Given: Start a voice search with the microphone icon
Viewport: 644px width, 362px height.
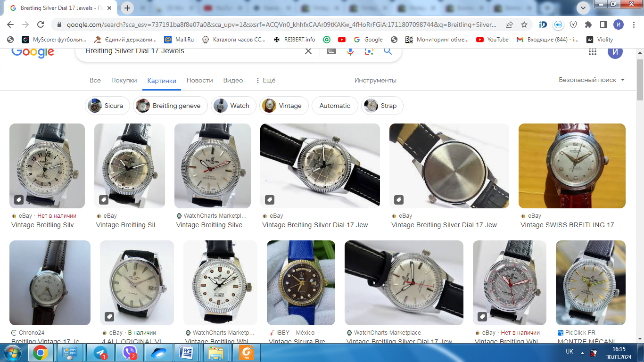Looking at the screenshot, I should (x=350, y=51).
